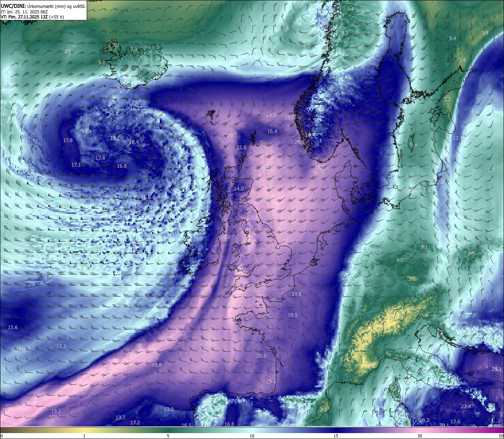Click the 17.8 value label
This screenshot has width=504, height=439.
[x=68, y=141]
